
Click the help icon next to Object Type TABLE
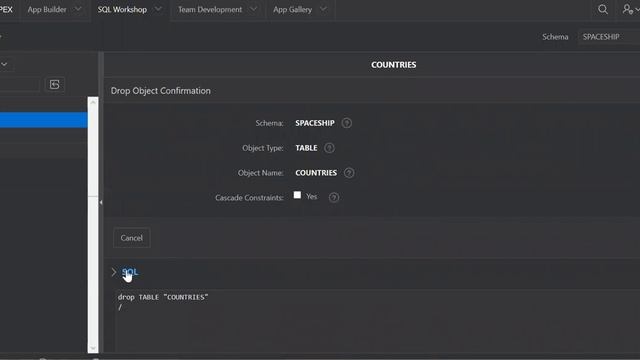(329, 148)
